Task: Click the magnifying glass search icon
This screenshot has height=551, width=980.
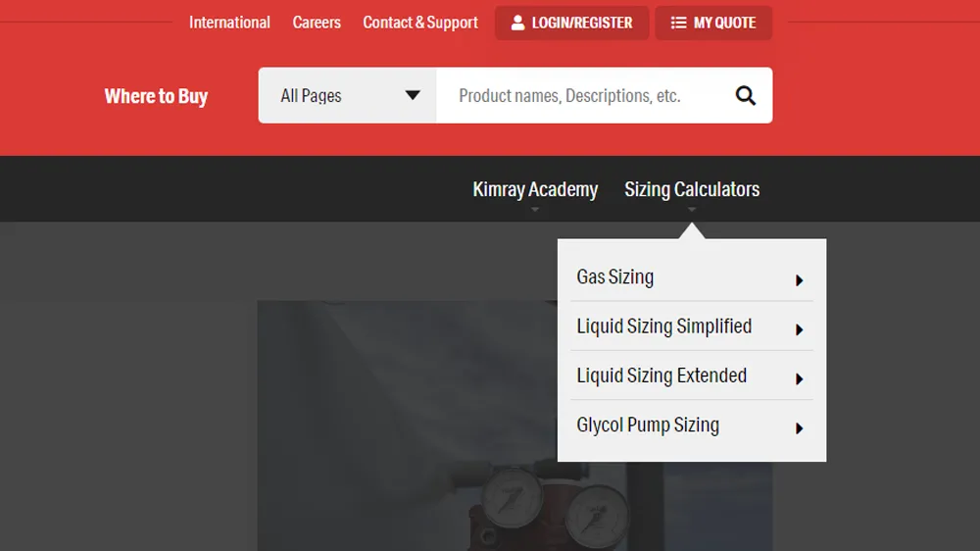Action: pyautogui.click(x=746, y=96)
